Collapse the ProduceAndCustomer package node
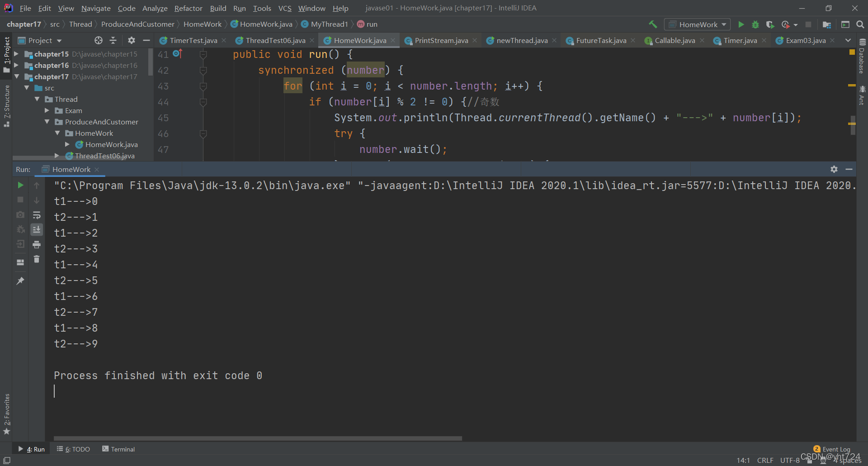 pyautogui.click(x=47, y=122)
